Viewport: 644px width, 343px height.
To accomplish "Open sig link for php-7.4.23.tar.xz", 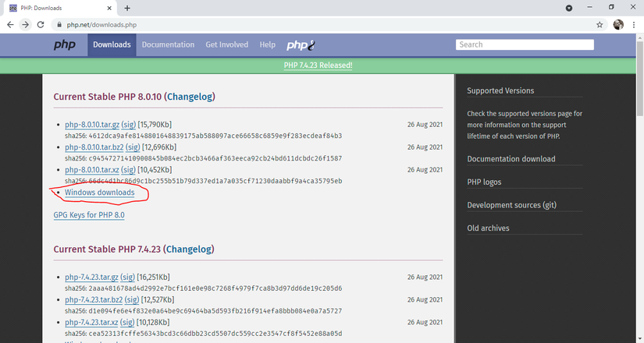I will click(127, 322).
